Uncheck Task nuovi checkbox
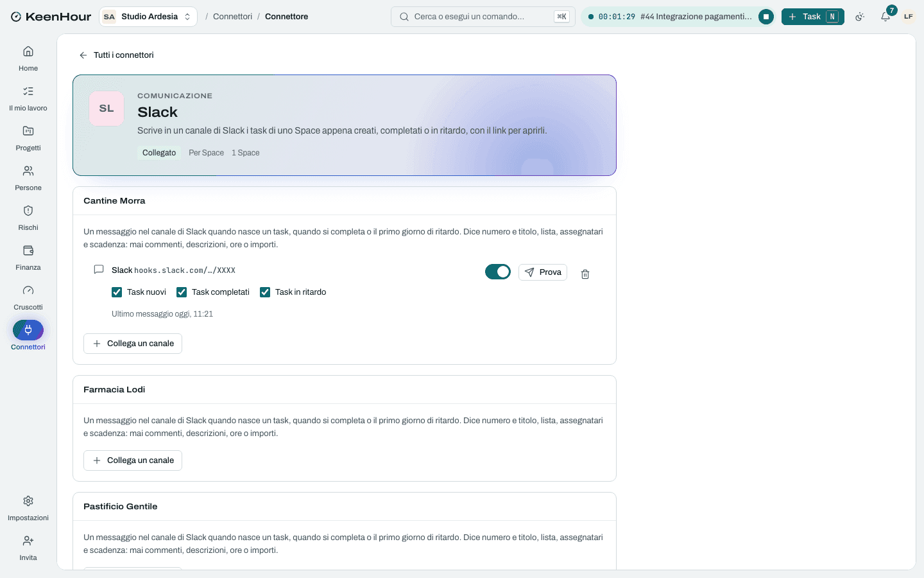This screenshot has width=924, height=578. (117, 292)
